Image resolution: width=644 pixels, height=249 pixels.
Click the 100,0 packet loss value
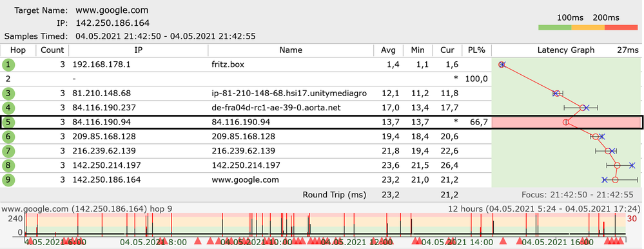click(x=476, y=79)
